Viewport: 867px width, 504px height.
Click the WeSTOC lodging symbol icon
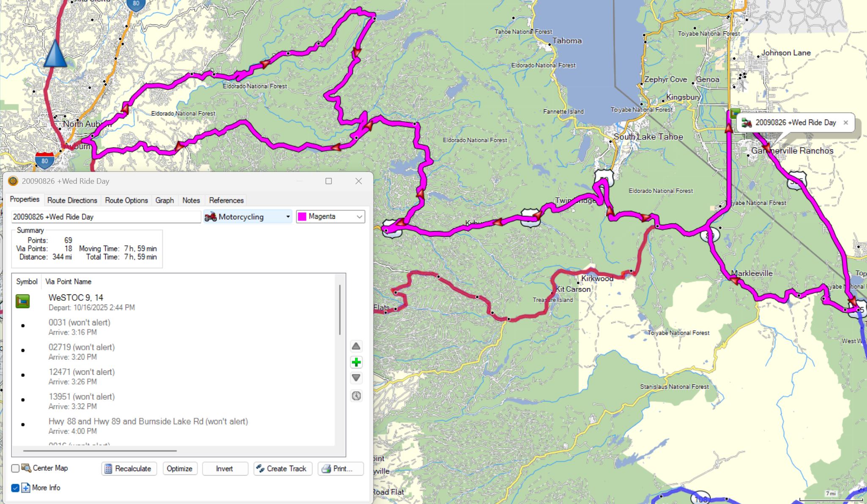[x=22, y=301]
